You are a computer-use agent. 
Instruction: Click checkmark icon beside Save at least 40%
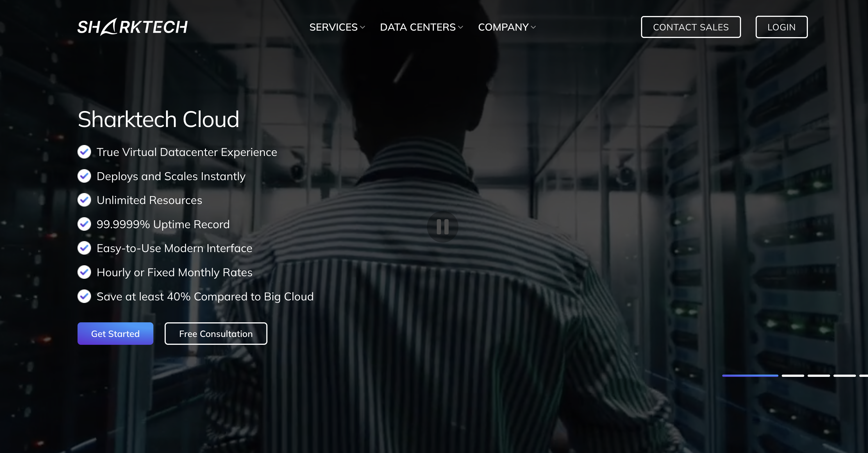pyautogui.click(x=84, y=296)
